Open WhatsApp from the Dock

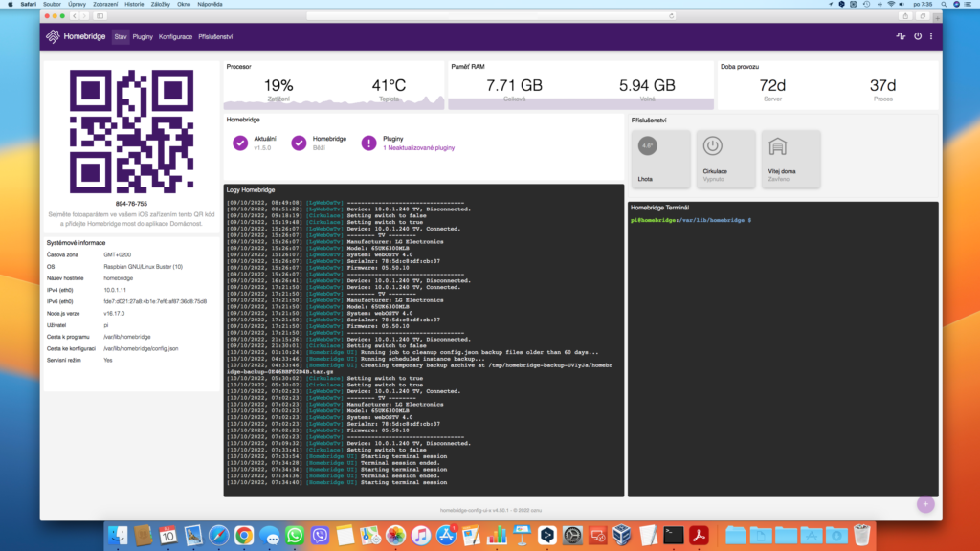(295, 536)
